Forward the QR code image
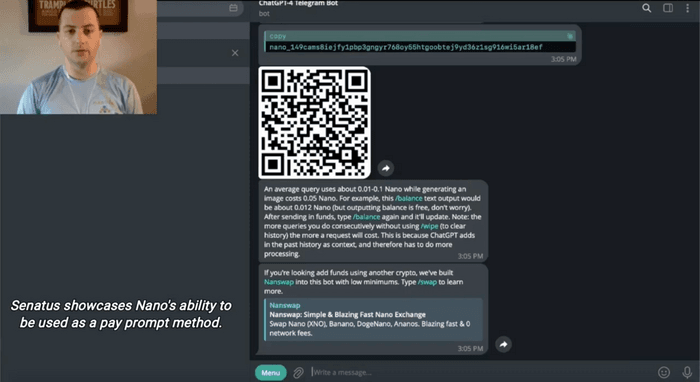This screenshot has height=382, width=700. click(x=386, y=168)
